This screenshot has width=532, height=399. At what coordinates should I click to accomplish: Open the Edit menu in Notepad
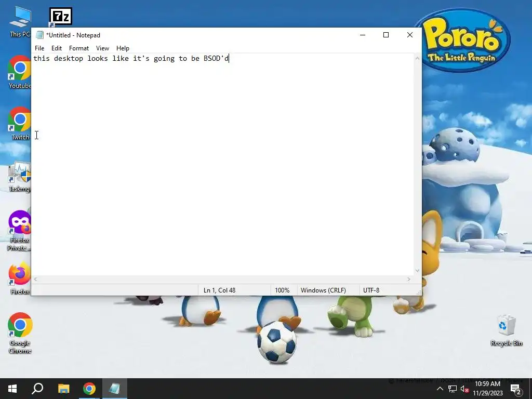pyautogui.click(x=56, y=48)
